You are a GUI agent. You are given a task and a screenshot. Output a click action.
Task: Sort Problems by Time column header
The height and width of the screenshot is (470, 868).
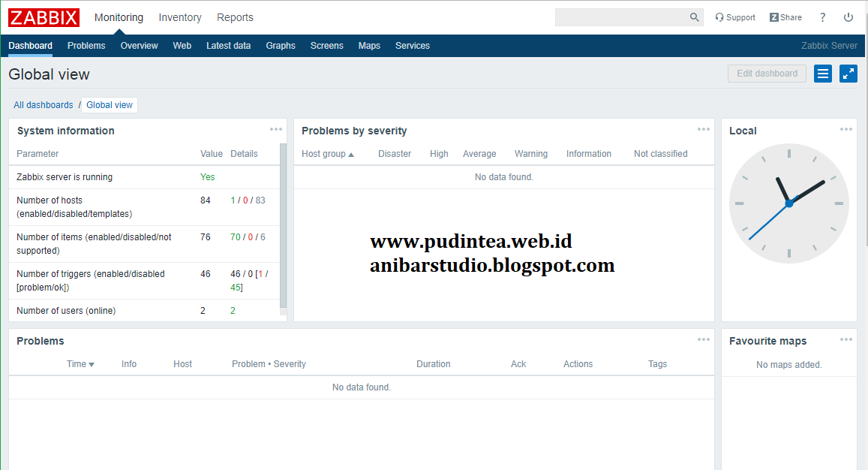click(80, 364)
